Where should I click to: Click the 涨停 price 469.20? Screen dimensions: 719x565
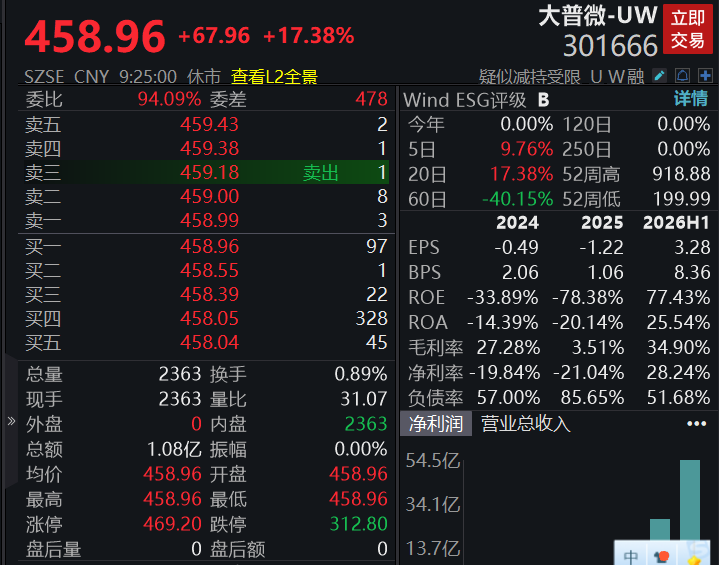coord(172,524)
